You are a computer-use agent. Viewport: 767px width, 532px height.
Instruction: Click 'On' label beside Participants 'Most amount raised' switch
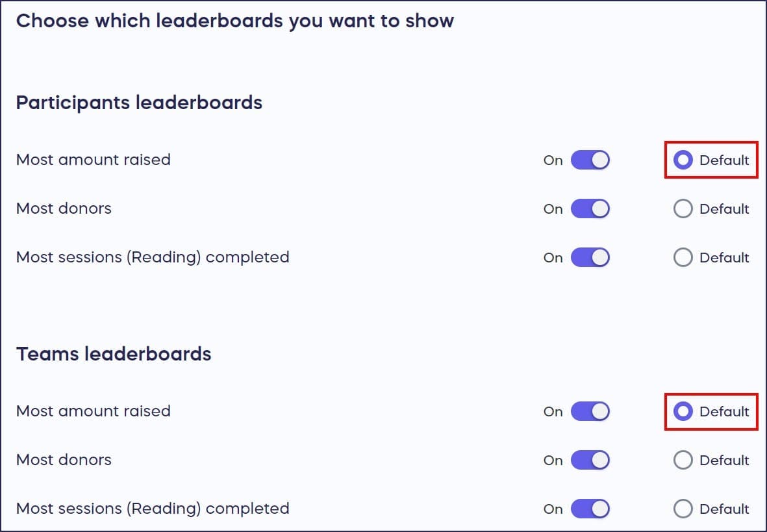pos(553,160)
